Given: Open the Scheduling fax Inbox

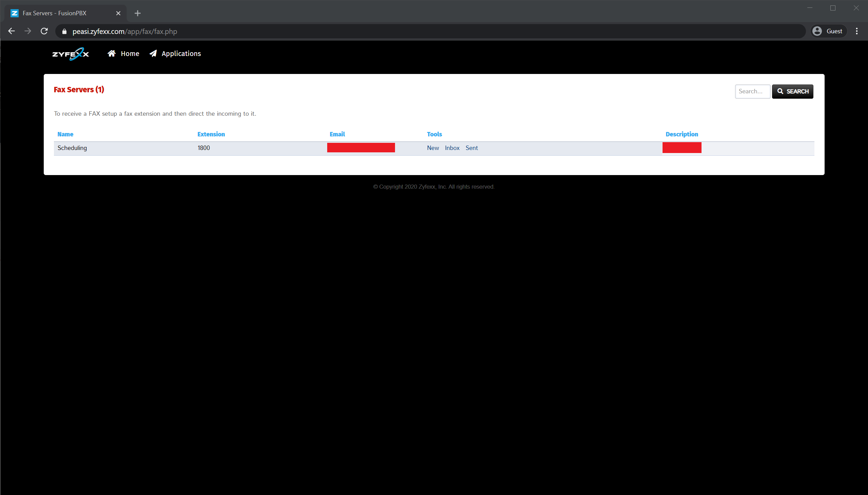Looking at the screenshot, I should pyautogui.click(x=452, y=148).
